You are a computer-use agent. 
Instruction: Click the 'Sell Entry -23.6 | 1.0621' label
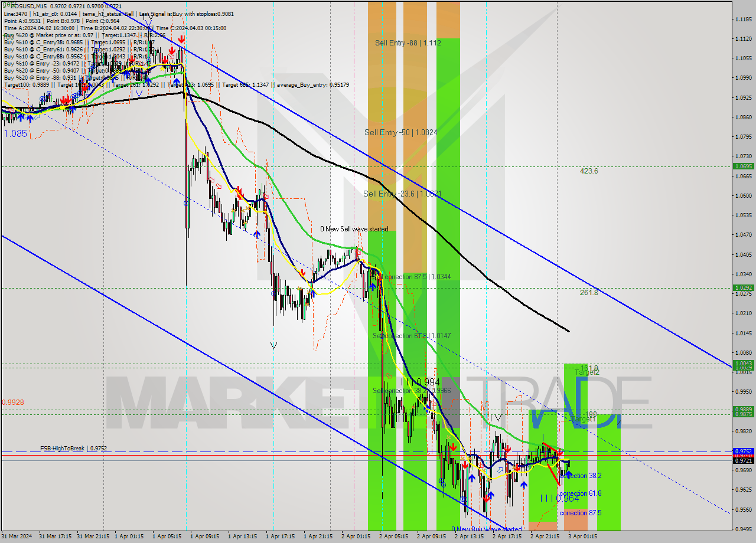402,194
